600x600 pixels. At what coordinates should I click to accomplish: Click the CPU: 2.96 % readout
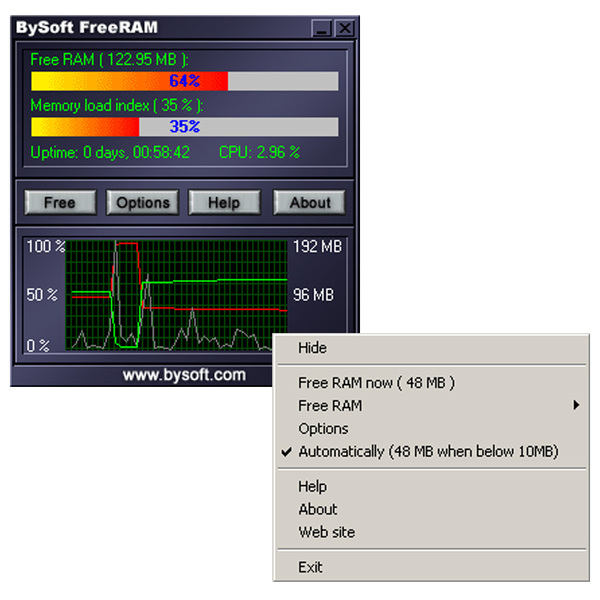pos(259,152)
